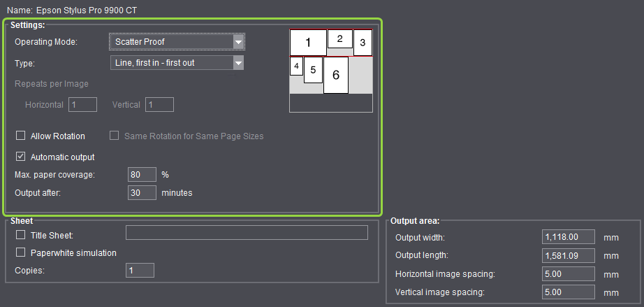
Task: Click the Title Sheet text field
Action: (246, 233)
